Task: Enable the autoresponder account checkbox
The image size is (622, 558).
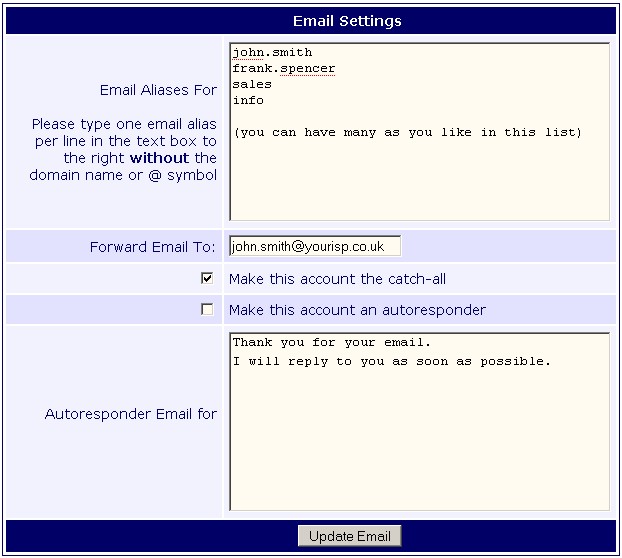Action: [207, 309]
